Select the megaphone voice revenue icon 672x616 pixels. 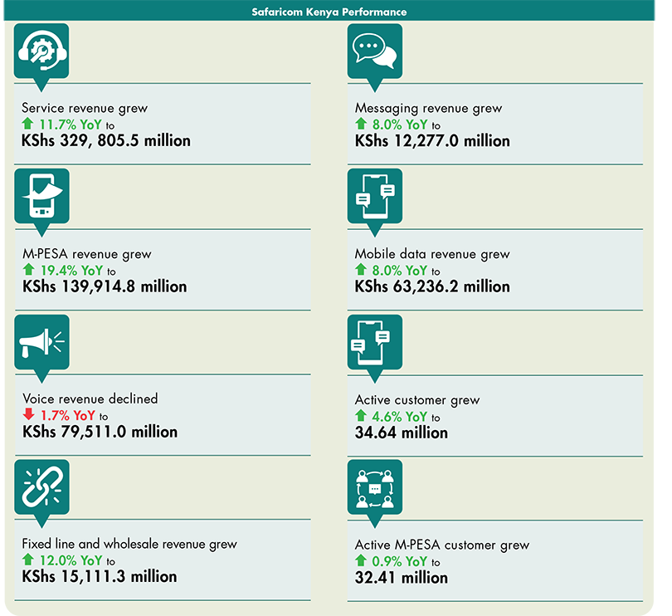(42, 342)
